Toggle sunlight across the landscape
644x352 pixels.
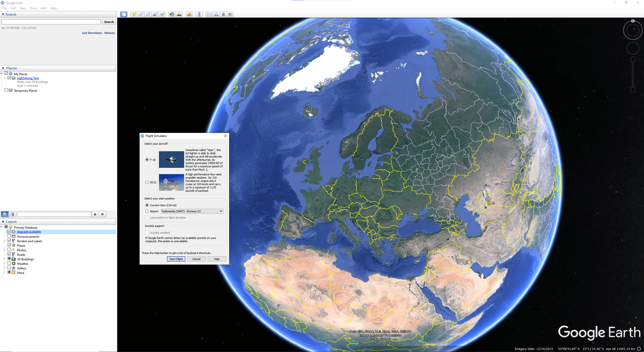tap(179, 14)
